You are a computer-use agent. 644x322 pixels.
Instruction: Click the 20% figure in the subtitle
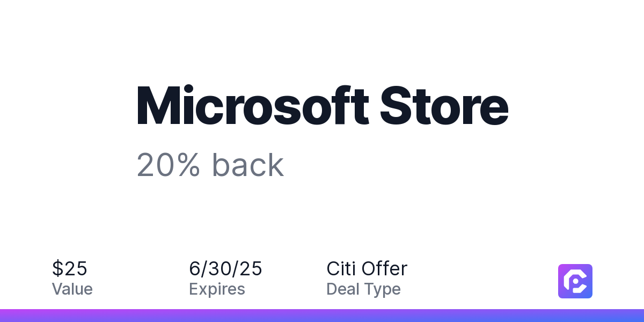coord(169,165)
